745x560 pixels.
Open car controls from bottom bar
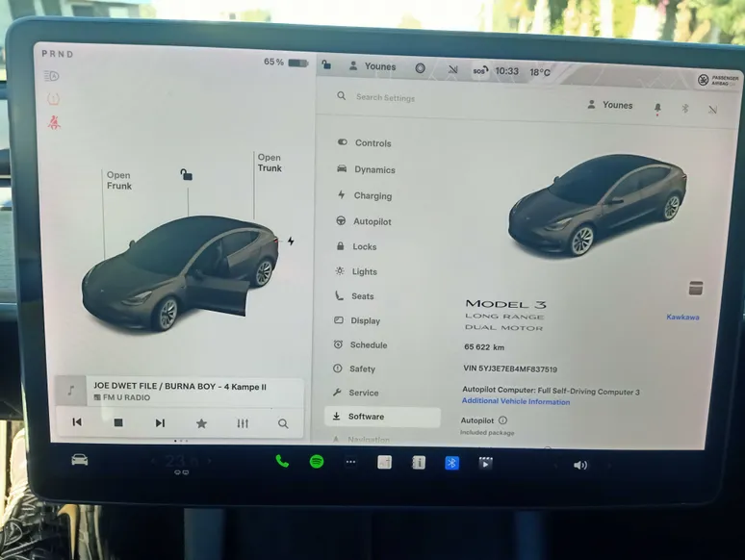point(80,460)
